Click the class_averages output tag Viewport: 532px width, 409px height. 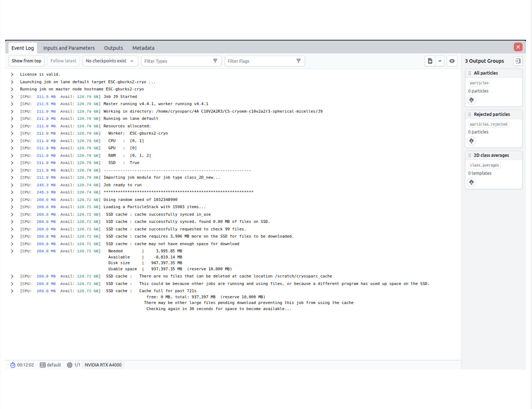pos(484,166)
